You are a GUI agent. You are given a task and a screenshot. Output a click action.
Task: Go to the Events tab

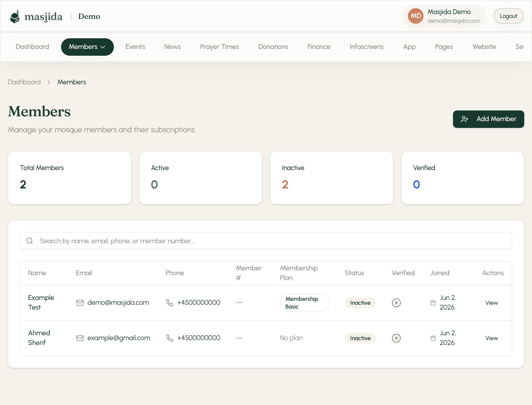(135, 47)
